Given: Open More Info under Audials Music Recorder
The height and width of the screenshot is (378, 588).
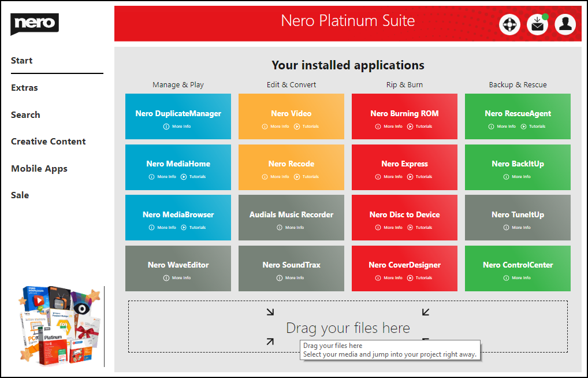Looking at the screenshot, I should [291, 228].
